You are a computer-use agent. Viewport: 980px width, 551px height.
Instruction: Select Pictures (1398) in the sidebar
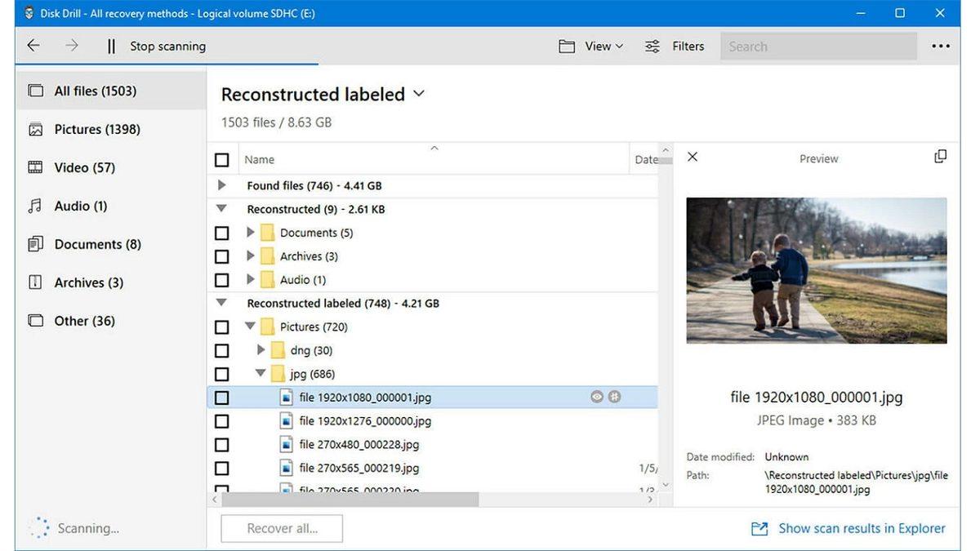96,129
